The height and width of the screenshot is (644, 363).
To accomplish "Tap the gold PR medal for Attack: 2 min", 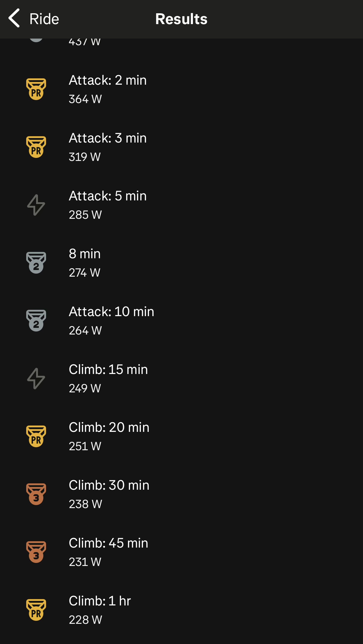I will [36, 89].
